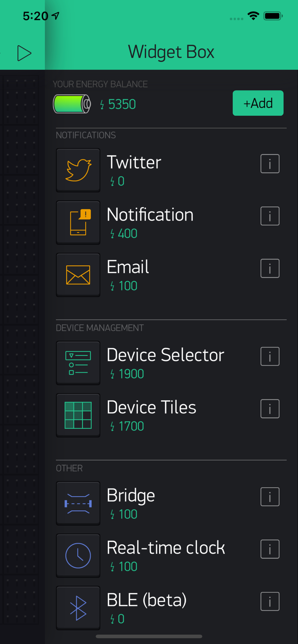
Task: Select the Bridge widget icon
Action: tap(78, 503)
